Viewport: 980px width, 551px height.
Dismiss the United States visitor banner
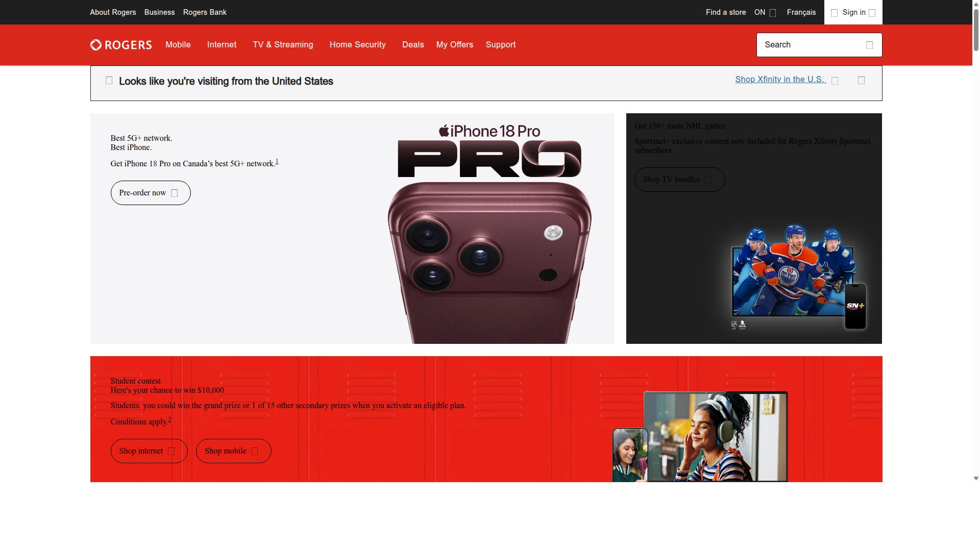[862, 81]
